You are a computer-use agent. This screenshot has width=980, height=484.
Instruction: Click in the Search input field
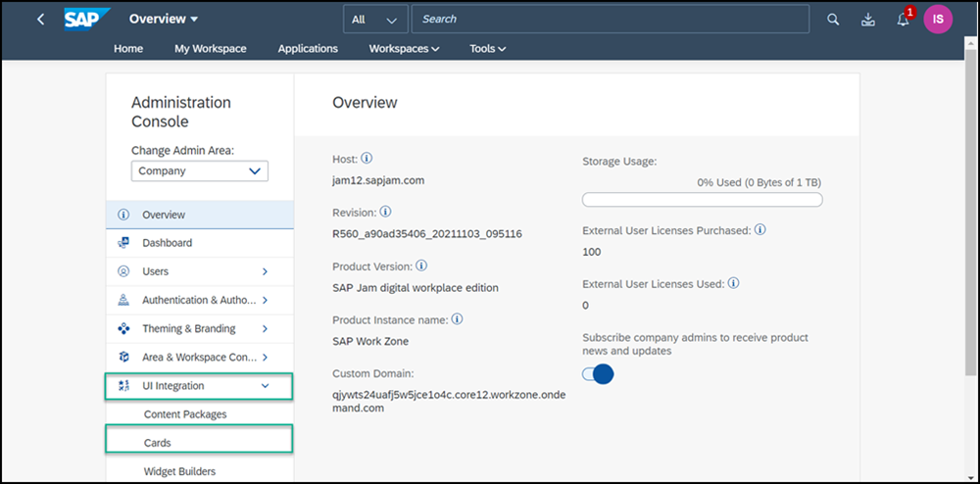[x=610, y=20]
